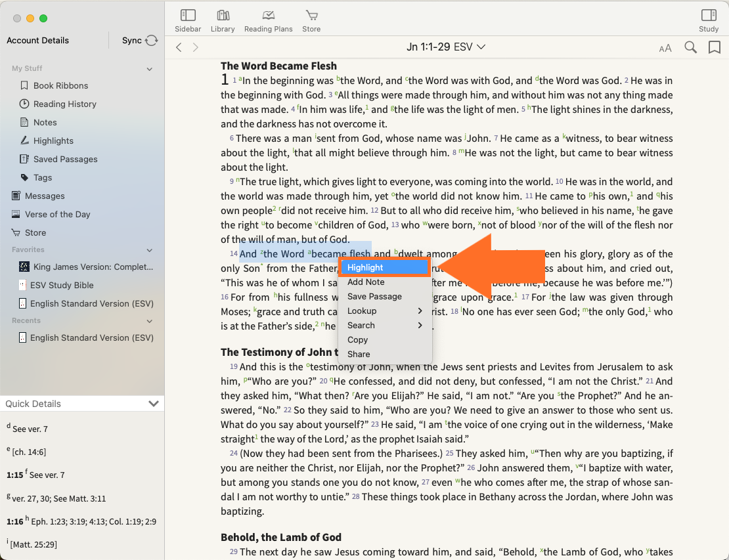Toggle the Study panel
This screenshot has height=560, width=729.
pyautogui.click(x=709, y=20)
